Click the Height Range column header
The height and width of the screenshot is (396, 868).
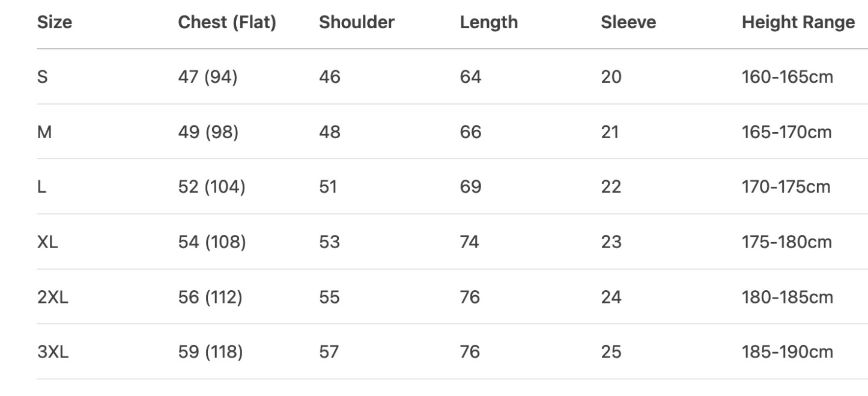[x=798, y=23]
